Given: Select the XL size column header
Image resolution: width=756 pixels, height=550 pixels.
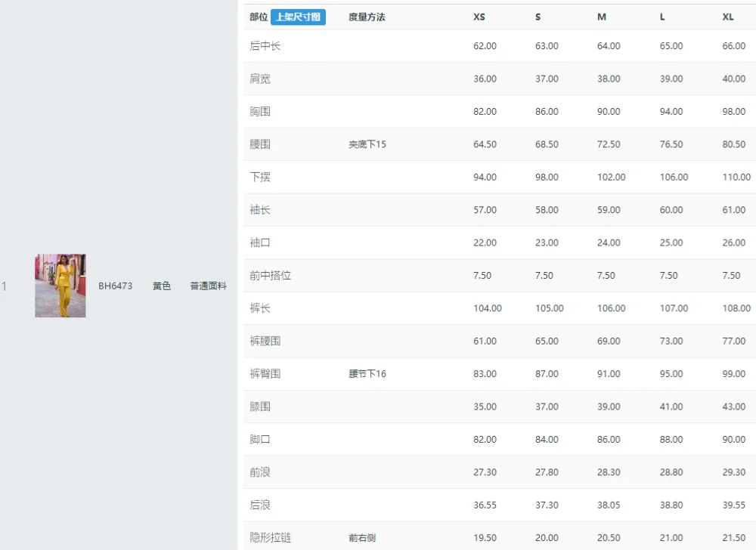Looking at the screenshot, I should pyautogui.click(x=727, y=17).
